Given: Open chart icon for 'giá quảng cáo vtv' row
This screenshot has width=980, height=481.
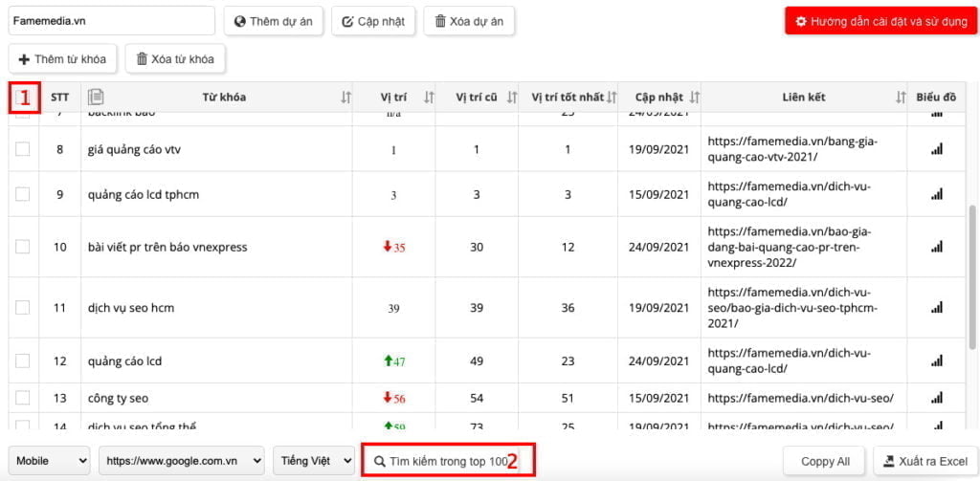Looking at the screenshot, I should (x=936, y=149).
